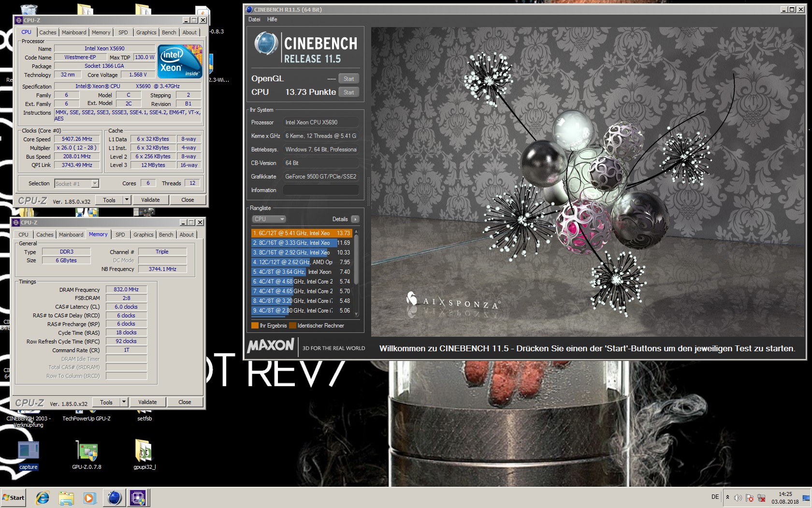Open the Socket #1 selection dropdown
Image resolution: width=812 pixels, height=508 pixels.
tap(76, 183)
